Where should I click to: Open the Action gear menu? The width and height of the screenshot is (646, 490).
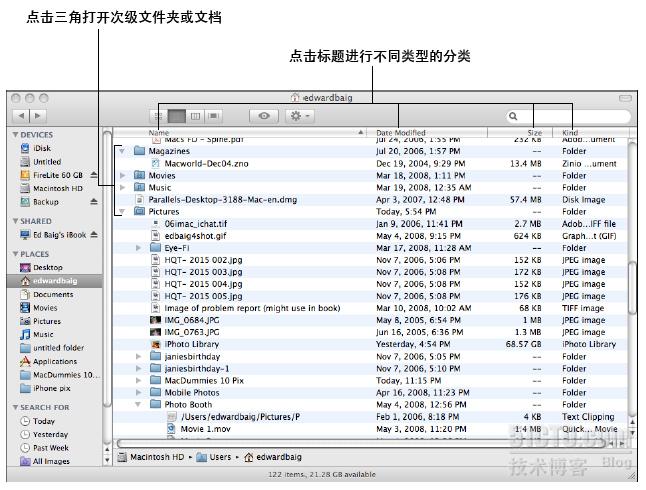point(300,116)
